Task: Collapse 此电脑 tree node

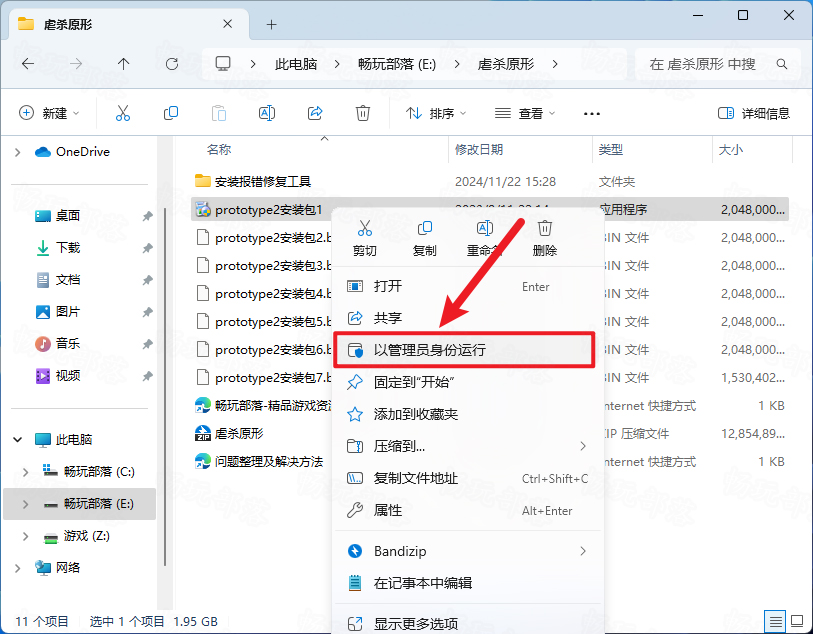Action: point(18,440)
